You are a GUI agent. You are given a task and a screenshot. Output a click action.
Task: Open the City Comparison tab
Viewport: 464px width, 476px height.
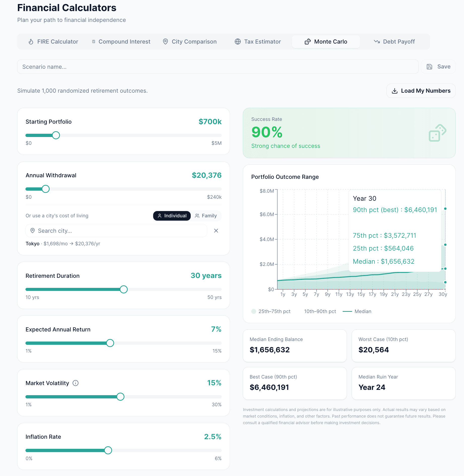coord(190,41)
